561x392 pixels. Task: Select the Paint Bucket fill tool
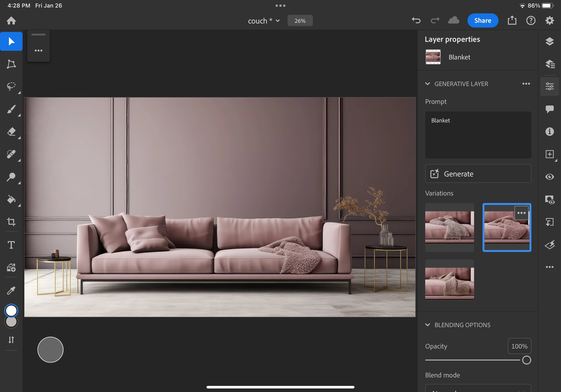[x=11, y=200]
